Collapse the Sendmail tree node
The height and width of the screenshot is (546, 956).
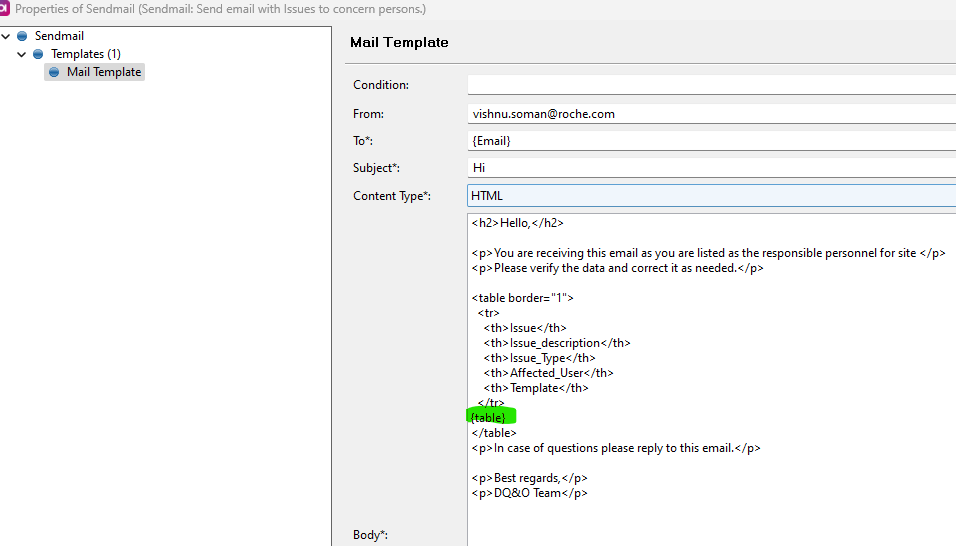[x=6, y=37]
